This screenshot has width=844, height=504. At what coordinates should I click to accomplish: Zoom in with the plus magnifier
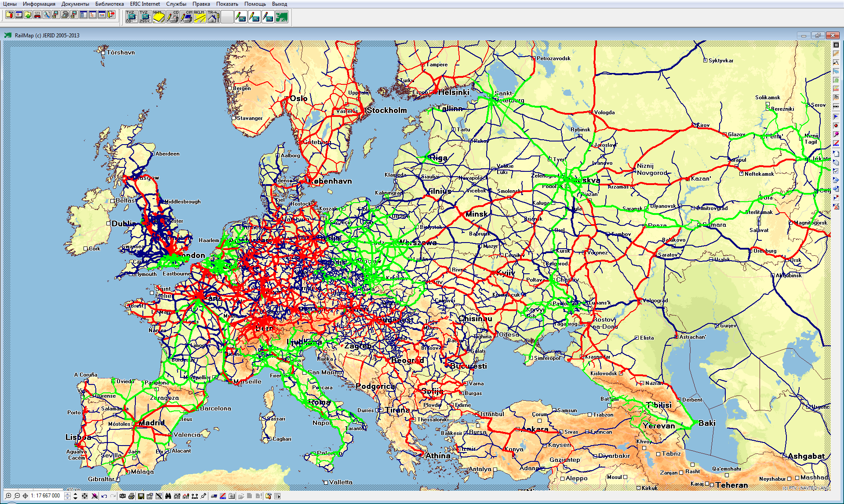click(x=8, y=496)
